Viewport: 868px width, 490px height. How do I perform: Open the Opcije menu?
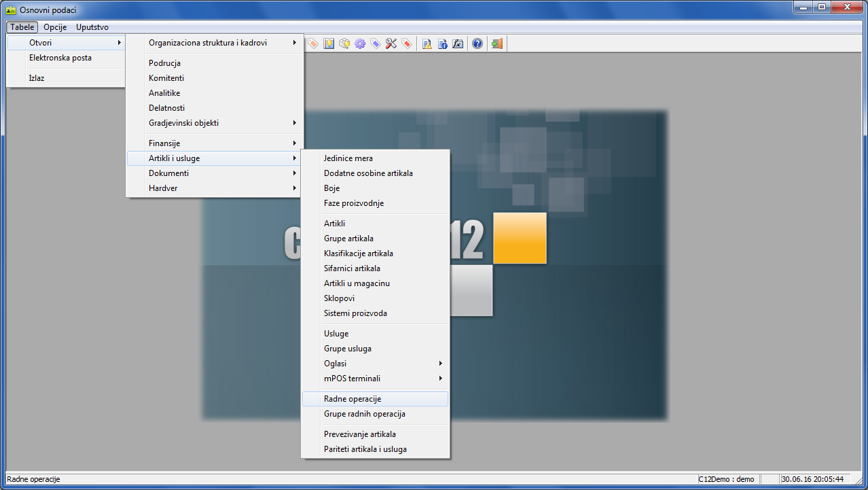(55, 27)
